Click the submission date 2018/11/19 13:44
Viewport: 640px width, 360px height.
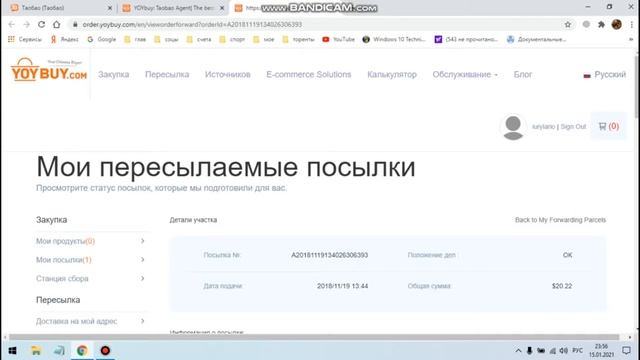(342, 286)
